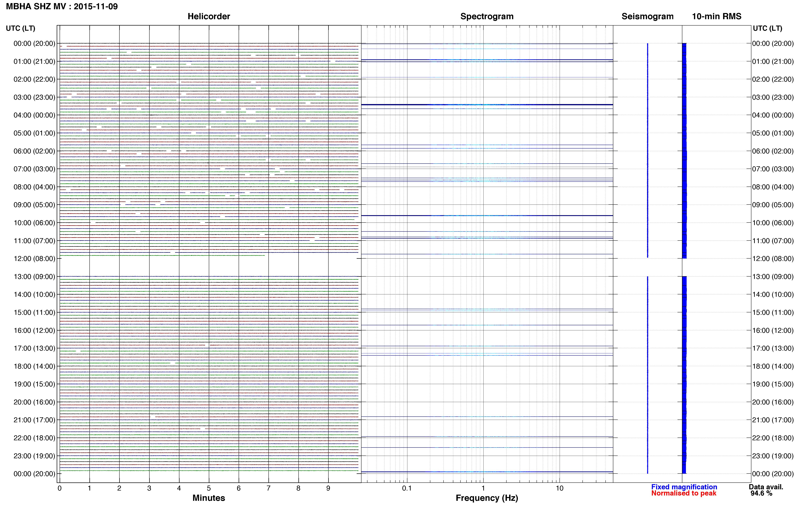
Task: Click the '7' Minutes tick label
Action: (x=269, y=488)
